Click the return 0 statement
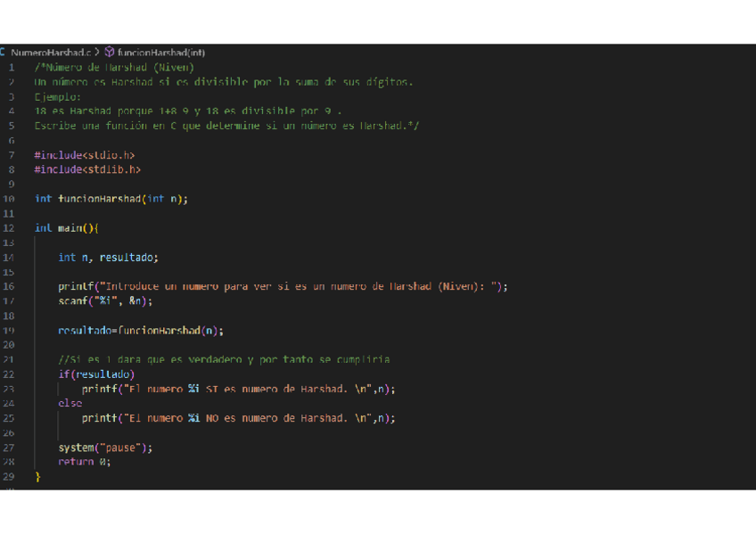Image resolution: width=756 pixels, height=534 pixels. click(x=85, y=462)
